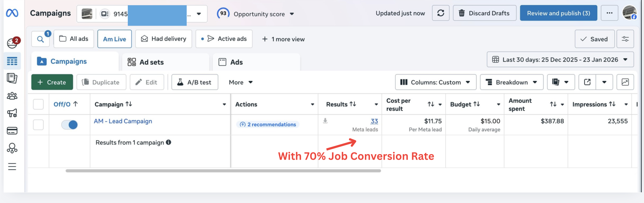The height and width of the screenshot is (203, 644).
Task: Expand the Breakdown dropdown
Action: 511,82
